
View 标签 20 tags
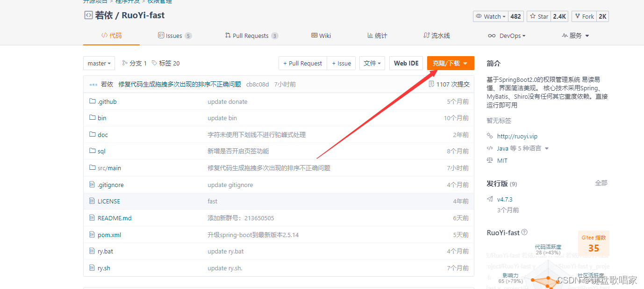166,63
